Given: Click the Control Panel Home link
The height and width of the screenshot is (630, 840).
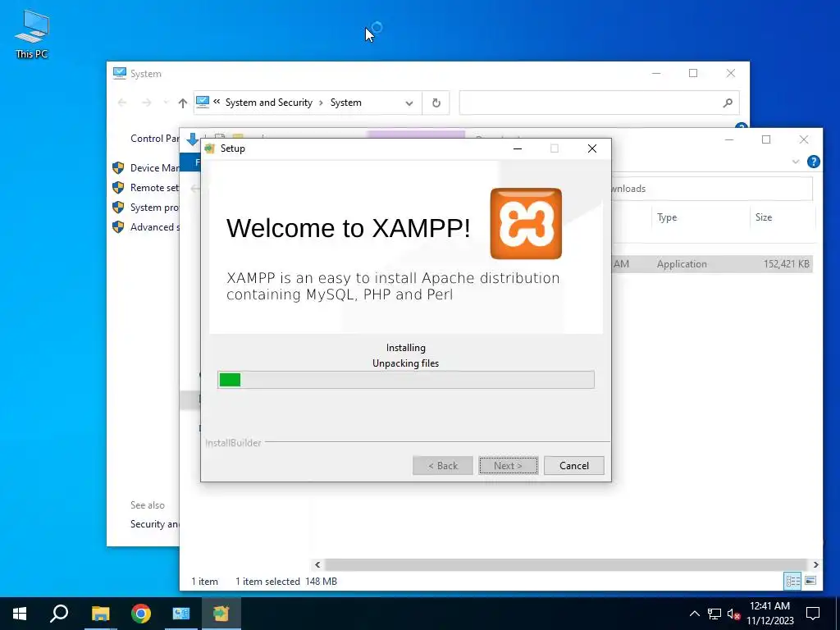Looking at the screenshot, I should (154, 138).
